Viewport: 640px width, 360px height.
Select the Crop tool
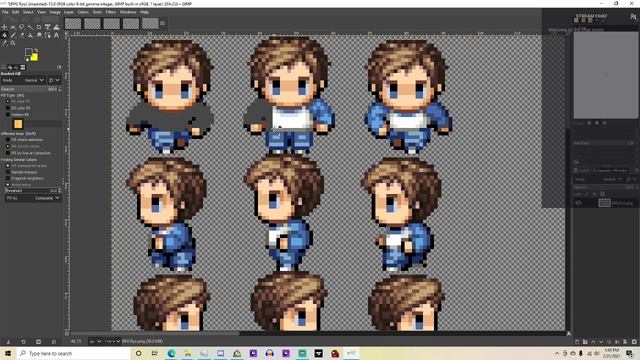[39, 27]
